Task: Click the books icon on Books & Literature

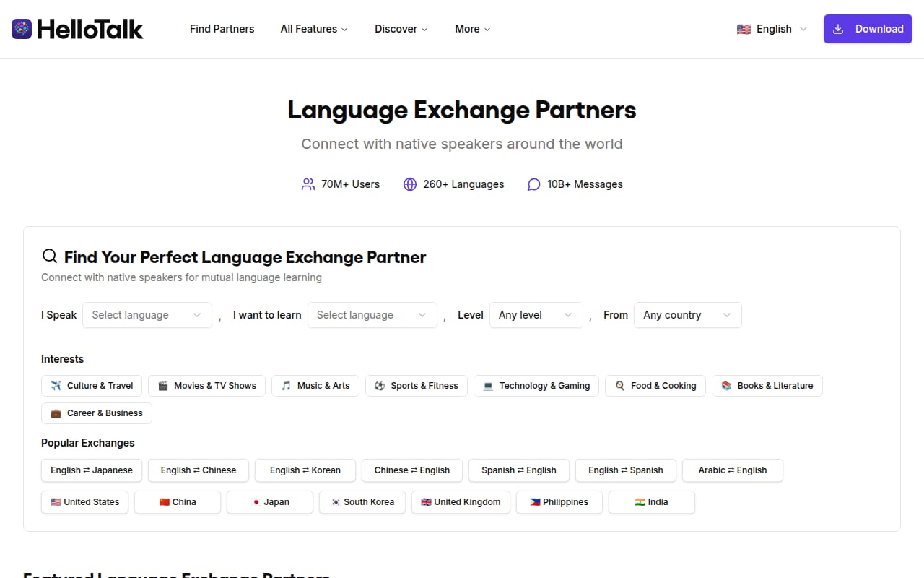Action: click(726, 386)
